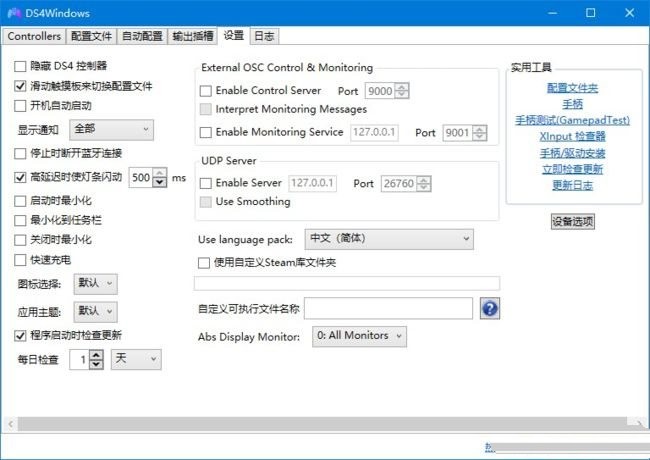Enable 开机自动启动 option
The width and height of the screenshot is (650, 460).
click(20, 106)
